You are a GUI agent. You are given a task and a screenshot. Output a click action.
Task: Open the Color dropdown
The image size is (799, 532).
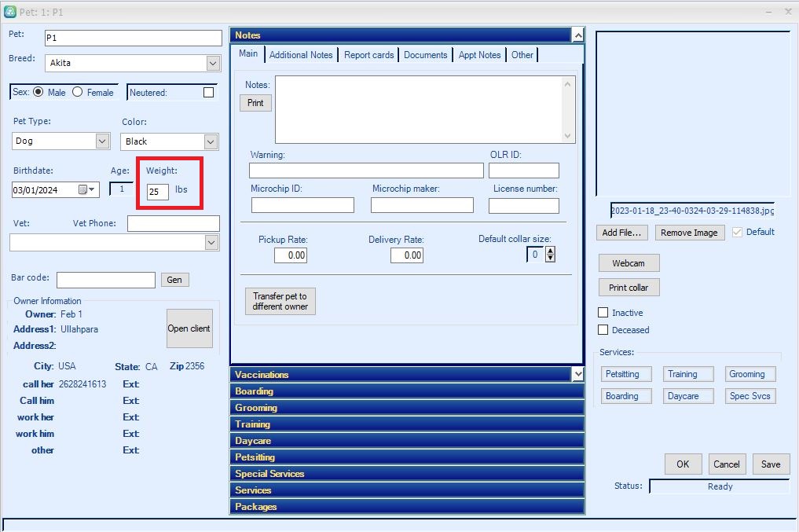point(211,141)
